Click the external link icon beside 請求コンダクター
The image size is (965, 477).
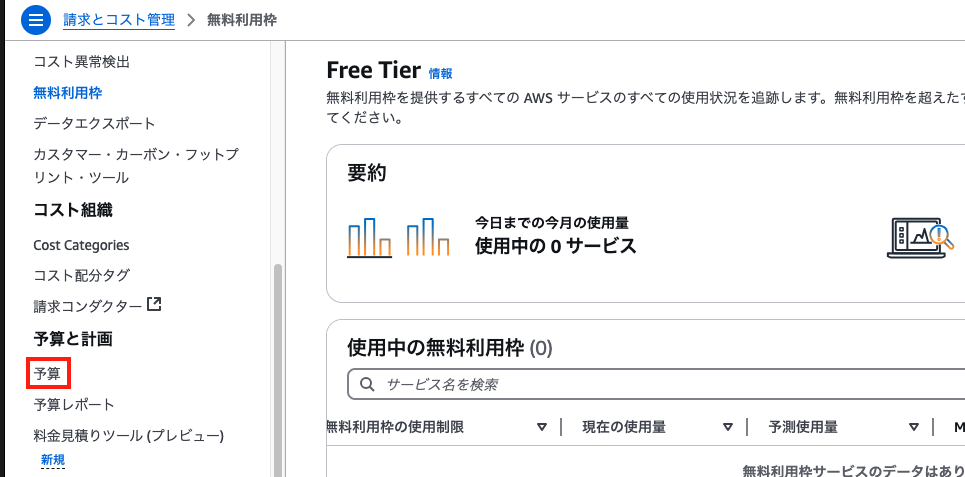click(x=154, y=304)
